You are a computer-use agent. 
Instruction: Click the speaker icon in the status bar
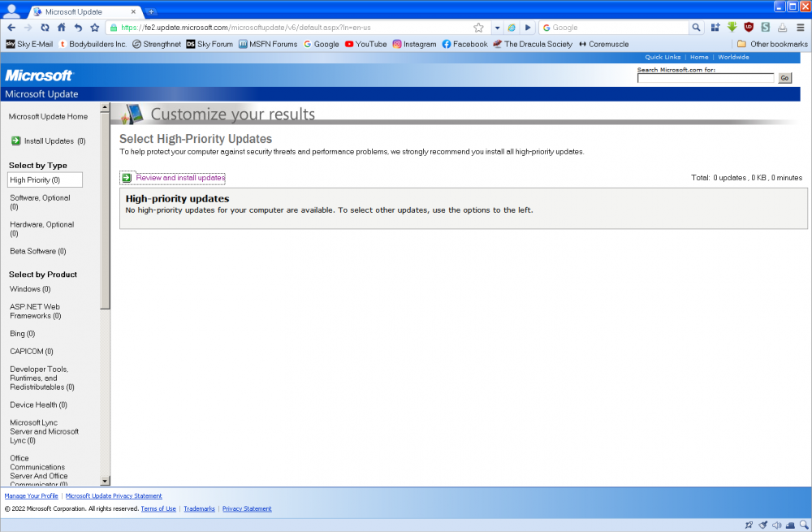(x=776, y=525)
